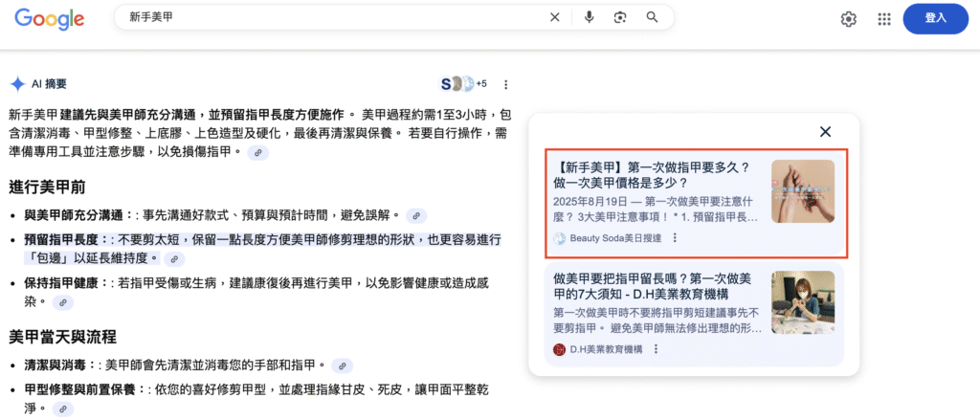Open more options for Beauty Soda result
Viewport: 980px width, 420px height.
[676, 238]
